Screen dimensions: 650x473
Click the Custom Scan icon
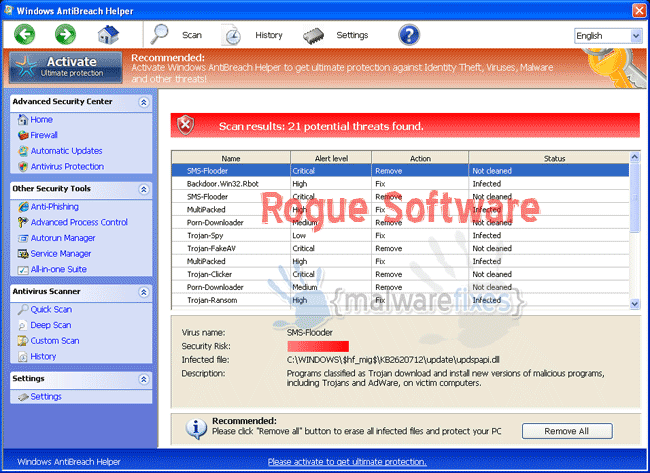pyautogui.click(x=23, y=341)
